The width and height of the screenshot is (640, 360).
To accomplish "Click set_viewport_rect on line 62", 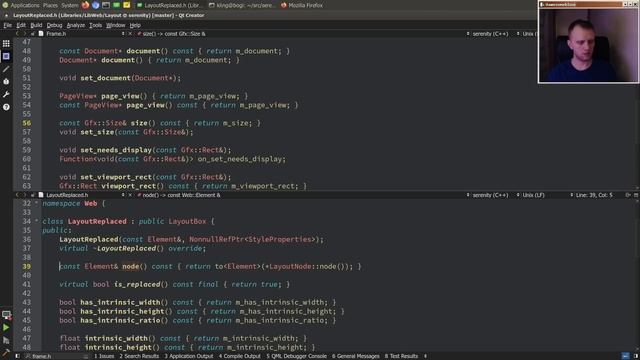I will (116, 177).
